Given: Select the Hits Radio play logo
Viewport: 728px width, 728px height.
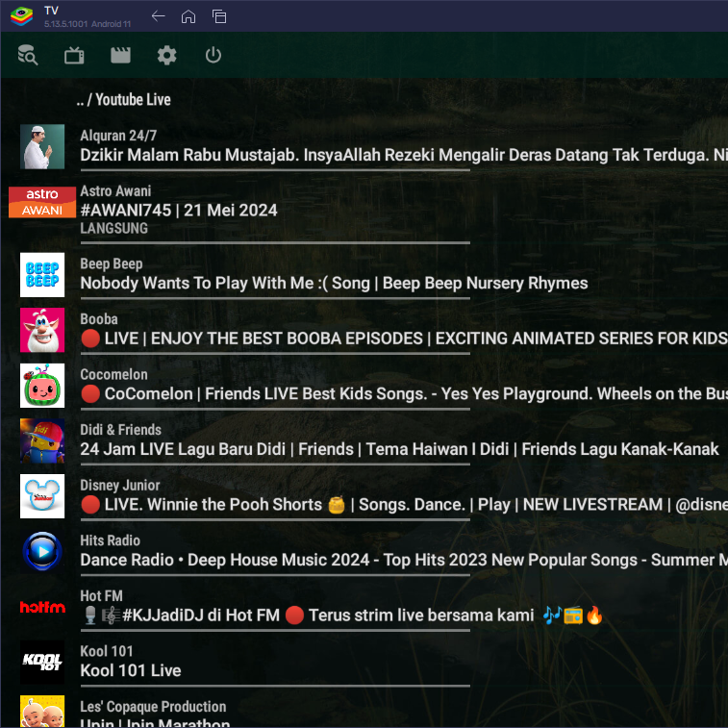Looking at the screenshot, I should tap(42, 551).
